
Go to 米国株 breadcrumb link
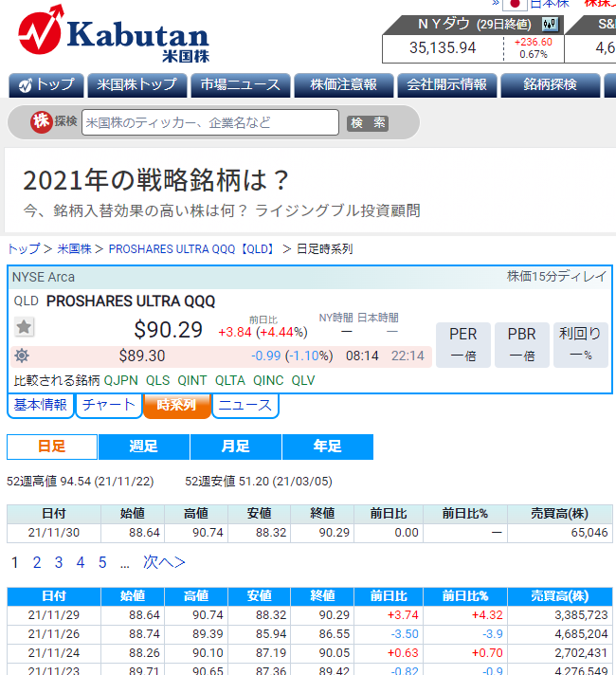74,248
